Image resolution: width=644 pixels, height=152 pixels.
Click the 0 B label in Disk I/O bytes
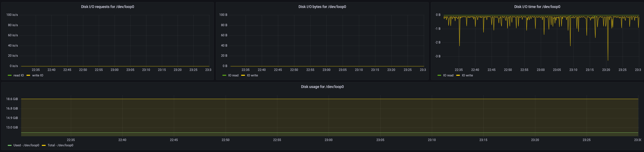pyautogui.click(x=225, y=66)
